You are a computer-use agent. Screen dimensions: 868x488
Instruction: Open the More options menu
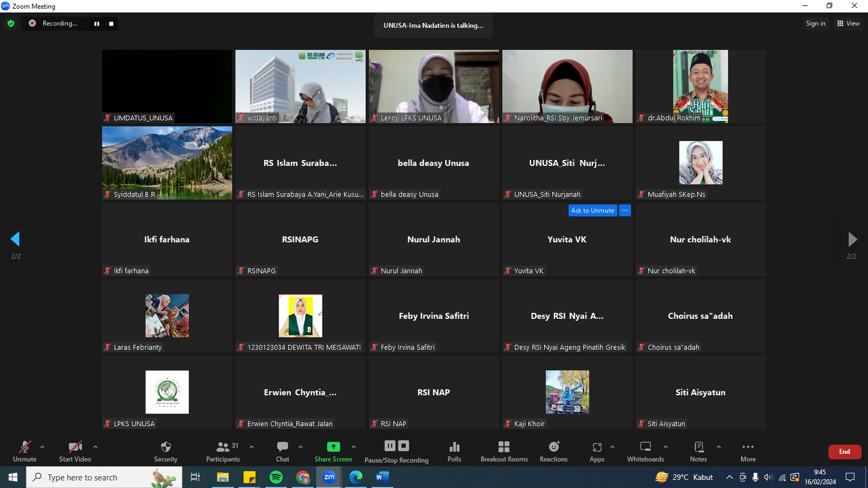[x=748, y=447]
